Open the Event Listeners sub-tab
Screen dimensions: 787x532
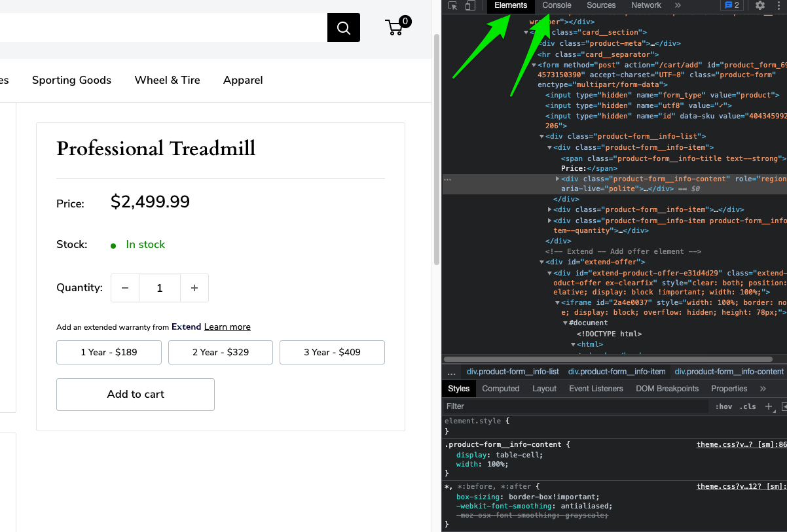tap(596, 389)
